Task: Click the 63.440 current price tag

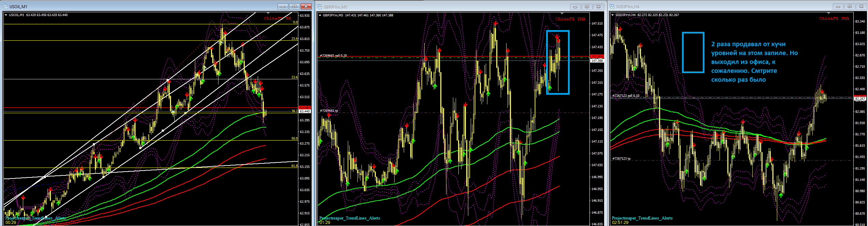Action: pos(305,111)
